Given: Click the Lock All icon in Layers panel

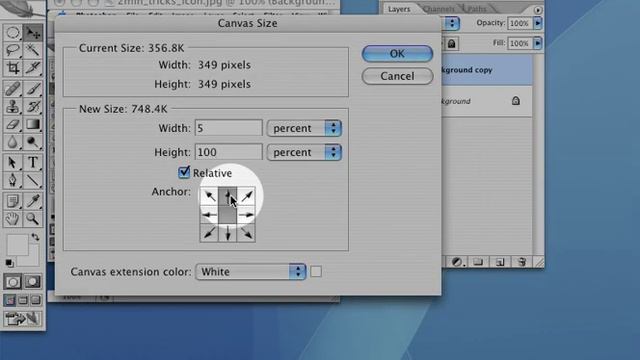Looking at the screenshot, I should 451,43.
